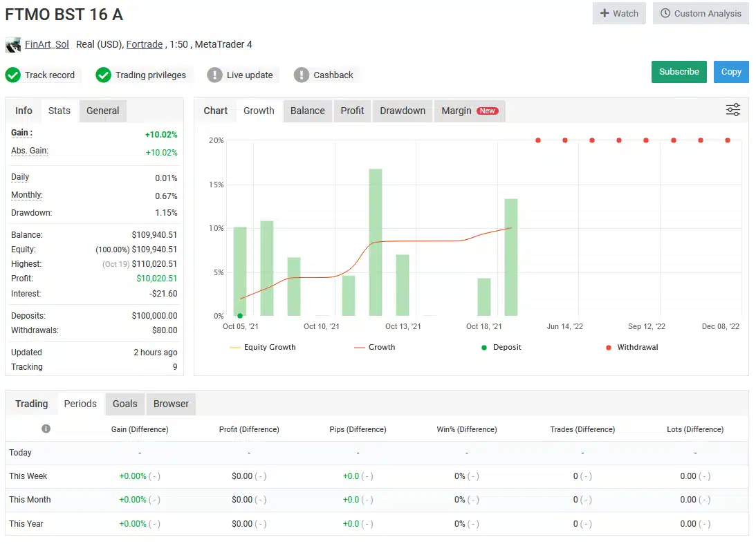
Task: Select the Info tab
Action: [24, 111]
